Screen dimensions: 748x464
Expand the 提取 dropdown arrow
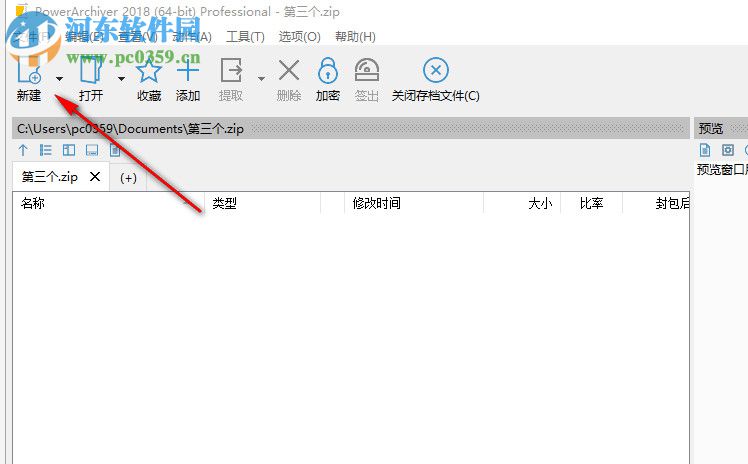261,79
